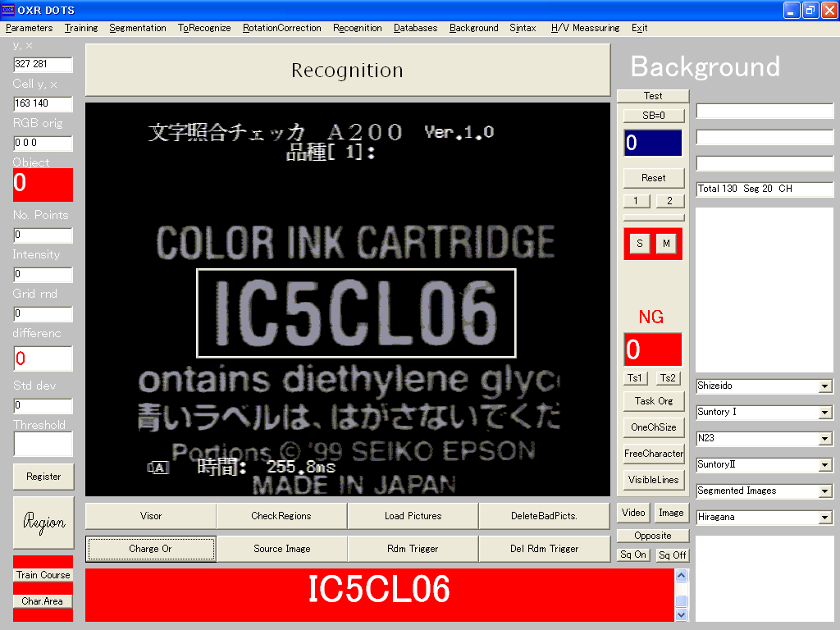840x630 pixels.
Task: Open the Background menu
Action: point(473,28)
